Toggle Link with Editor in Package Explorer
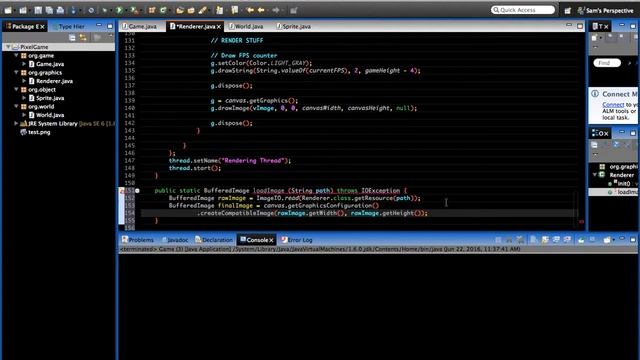 click(83, 38)
